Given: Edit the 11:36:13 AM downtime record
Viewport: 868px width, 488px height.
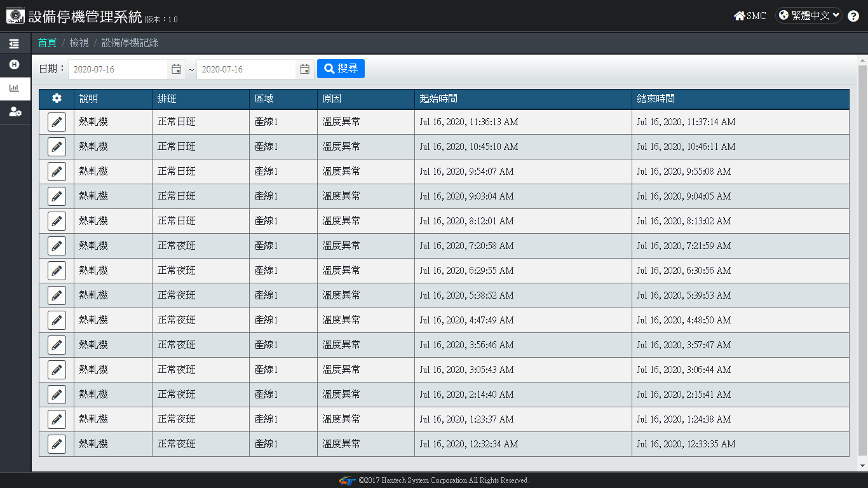Looking at the screenshot, I should click(57, 122).
